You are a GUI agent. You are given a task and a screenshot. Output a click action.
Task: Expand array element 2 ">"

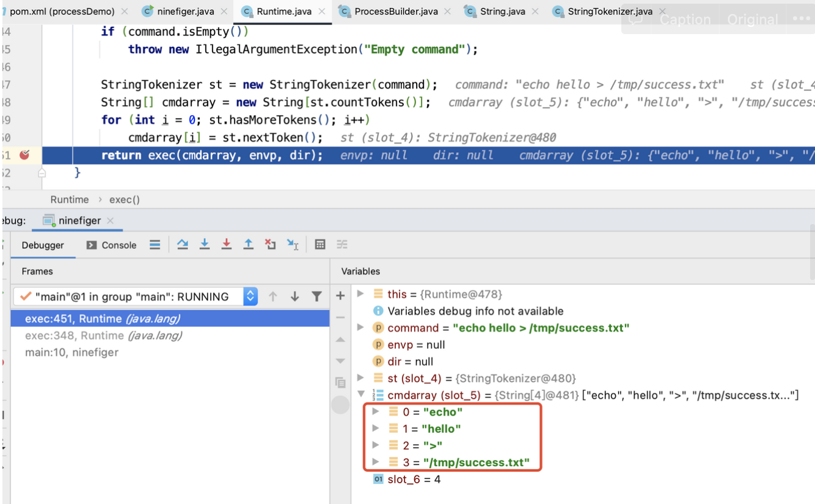(x=376, y=445)
